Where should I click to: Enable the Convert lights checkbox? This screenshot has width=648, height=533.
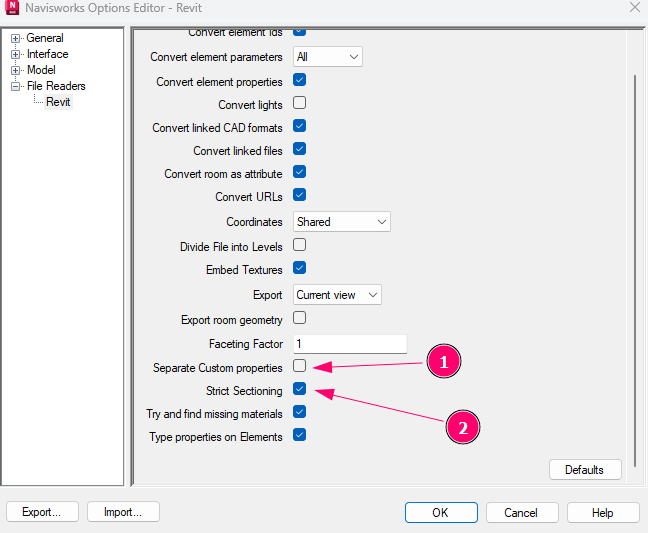pos(299,103)
